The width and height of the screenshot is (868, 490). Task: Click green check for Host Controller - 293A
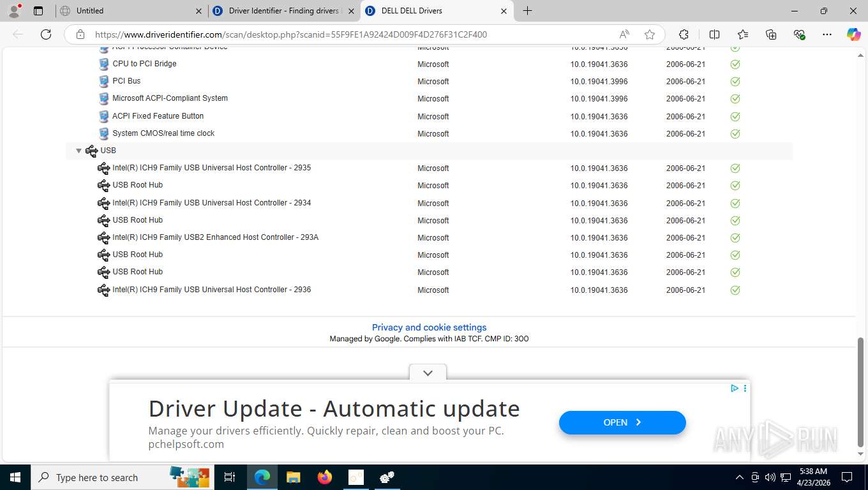(735, 238)
